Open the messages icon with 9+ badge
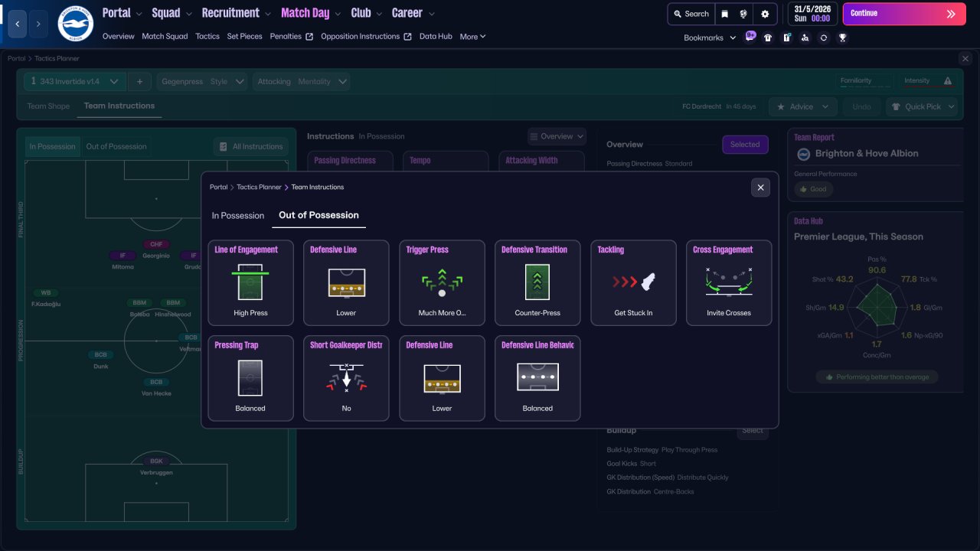980x551 pixels. pos(750,37)
